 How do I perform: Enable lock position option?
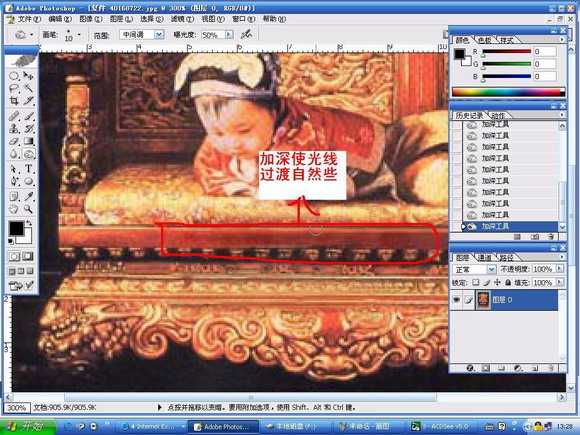click(497, 282)
